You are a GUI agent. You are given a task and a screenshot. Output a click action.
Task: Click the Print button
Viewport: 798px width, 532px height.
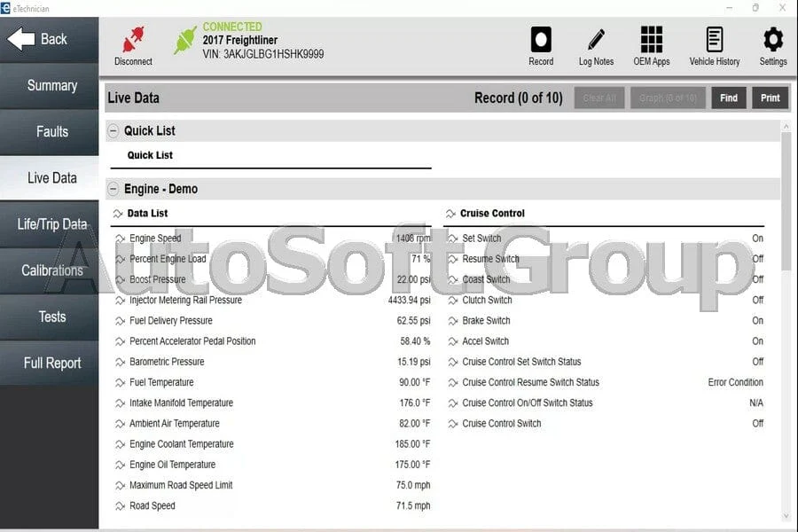click(x=770, y=98)
